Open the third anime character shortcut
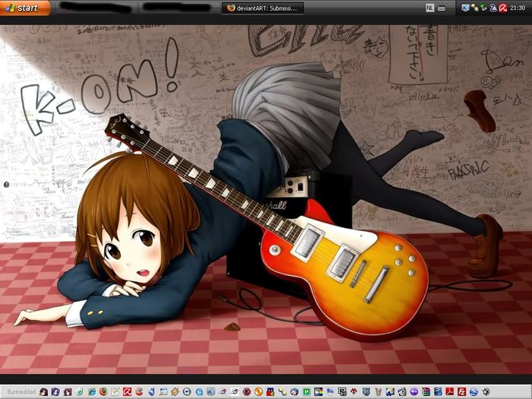This screenshot has width=532, height=399. click(68, 392)
